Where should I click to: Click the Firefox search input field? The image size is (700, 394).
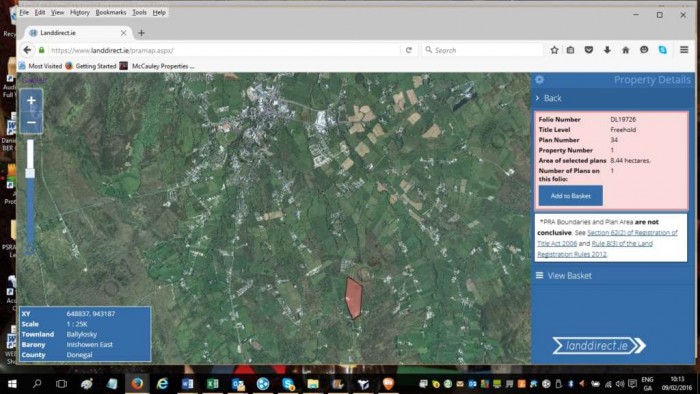482,50
